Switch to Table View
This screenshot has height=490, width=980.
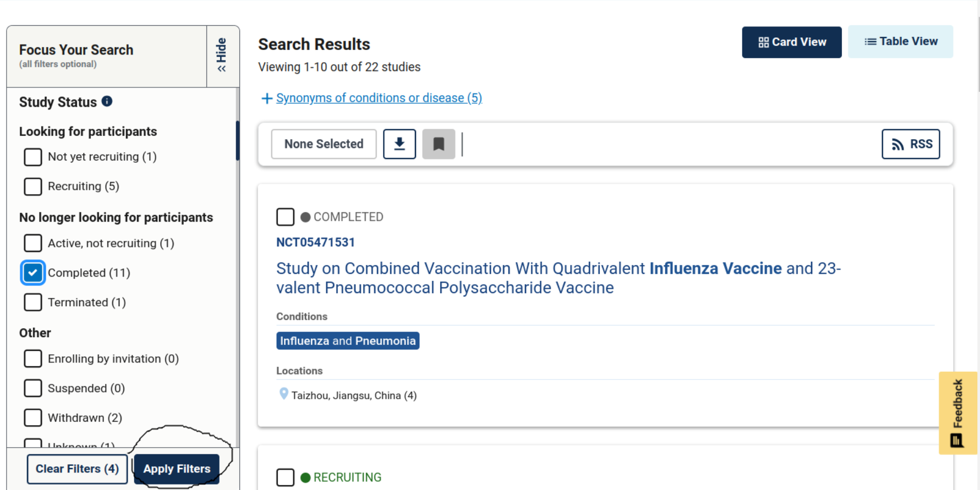point(900,42)
